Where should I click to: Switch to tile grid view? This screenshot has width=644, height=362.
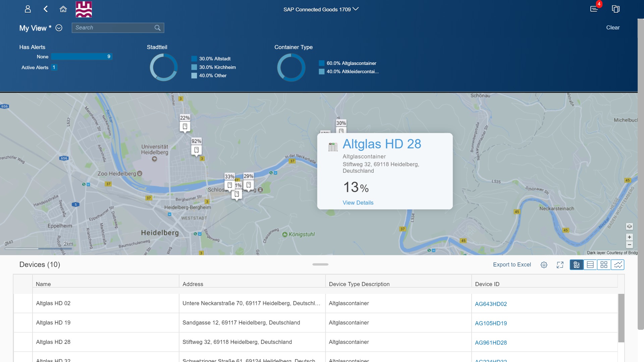pos(604,265)
